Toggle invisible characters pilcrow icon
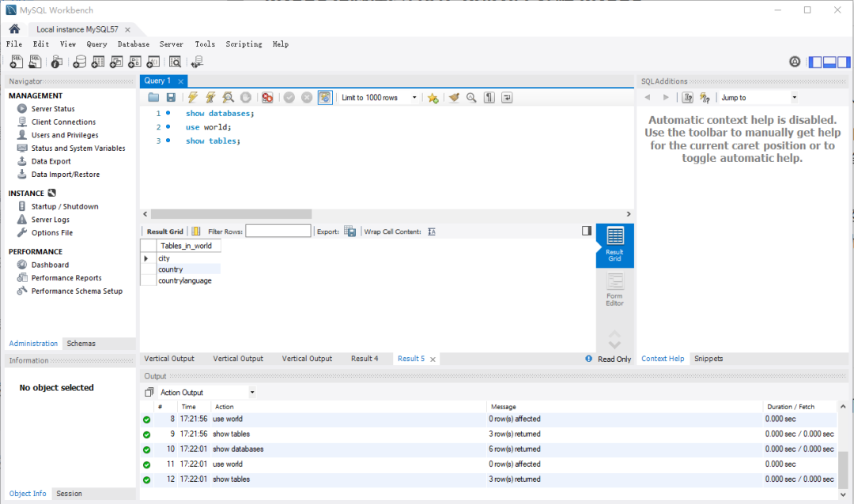 click(x=489, y=97)
